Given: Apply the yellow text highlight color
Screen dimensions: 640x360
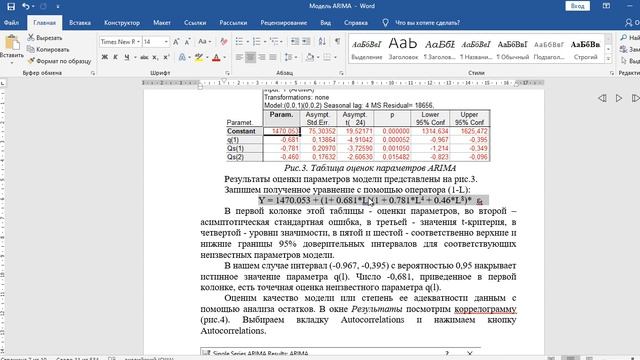Looking at the screenshot, I should pyautogui.click(x=199, y=57).
